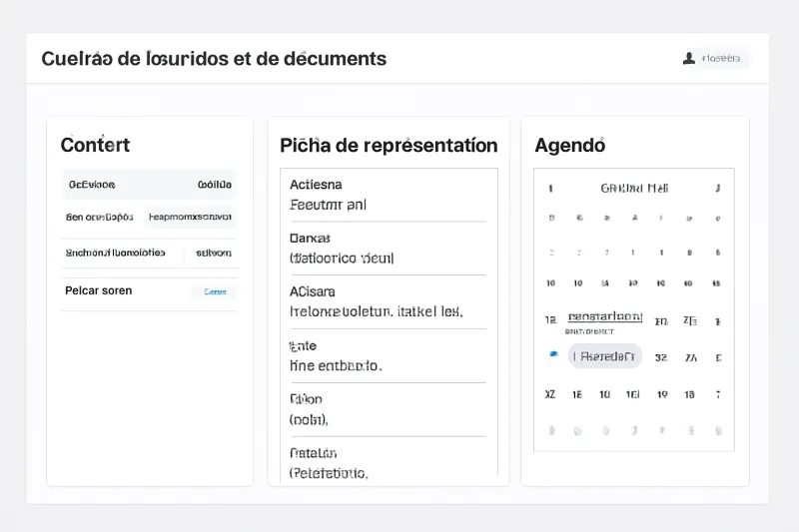
Task: Click the Picha de représentation heading
Action: point(389,146)
